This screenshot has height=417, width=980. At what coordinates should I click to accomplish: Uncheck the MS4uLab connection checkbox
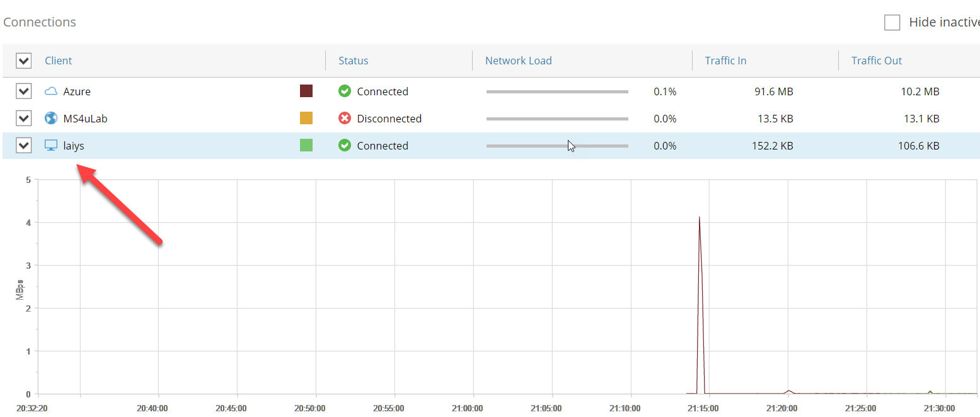(23, 119)
